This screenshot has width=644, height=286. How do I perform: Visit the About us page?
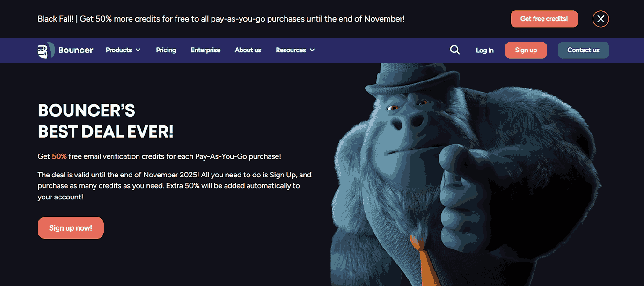pyautogui.click(x=248, y=50)
